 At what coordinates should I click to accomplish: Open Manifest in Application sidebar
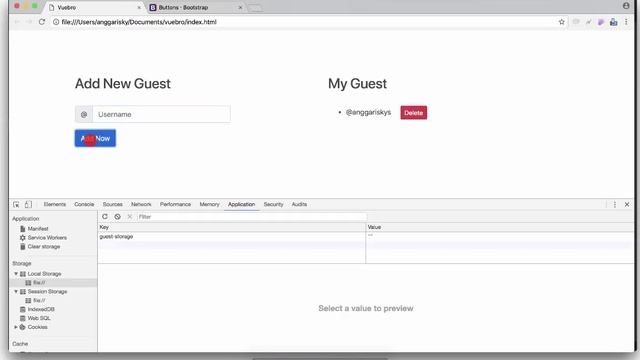[38, 229]
